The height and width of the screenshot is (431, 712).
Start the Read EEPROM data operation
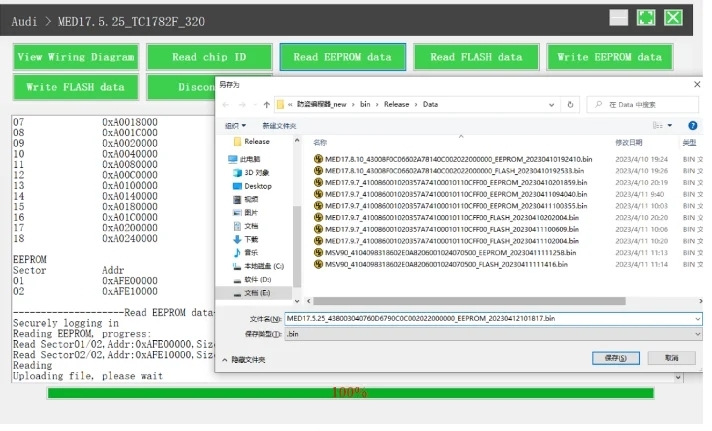click(x=343, y=57)
